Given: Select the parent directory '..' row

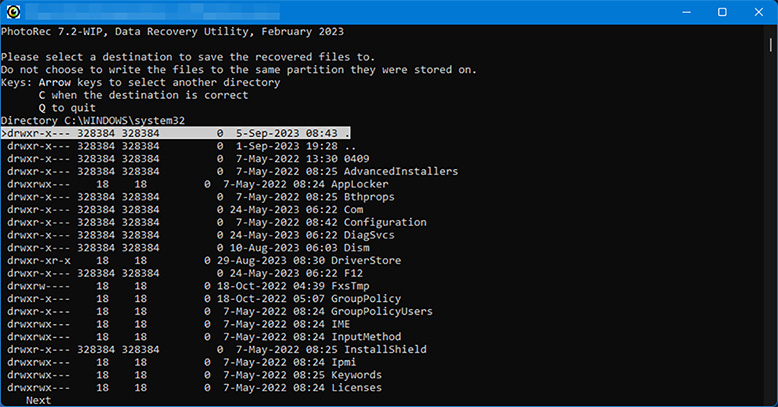Looking at the screenshot, I should [181, 146].
